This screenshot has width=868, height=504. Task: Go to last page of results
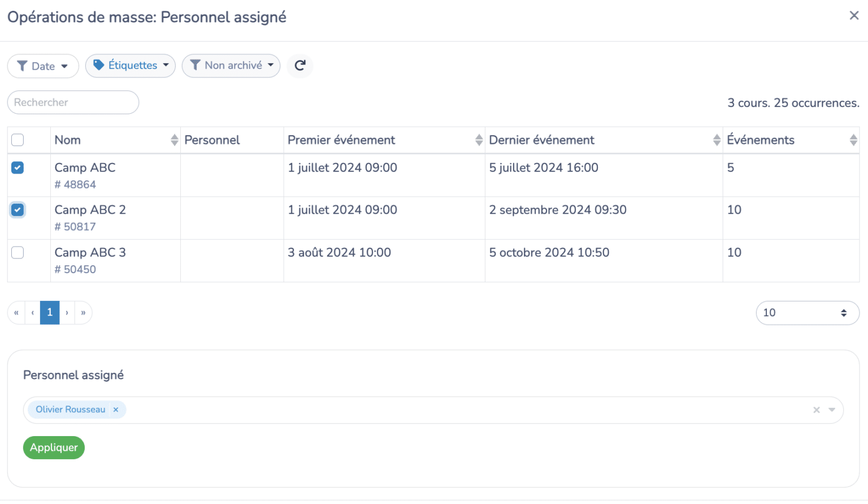point(83,313)
